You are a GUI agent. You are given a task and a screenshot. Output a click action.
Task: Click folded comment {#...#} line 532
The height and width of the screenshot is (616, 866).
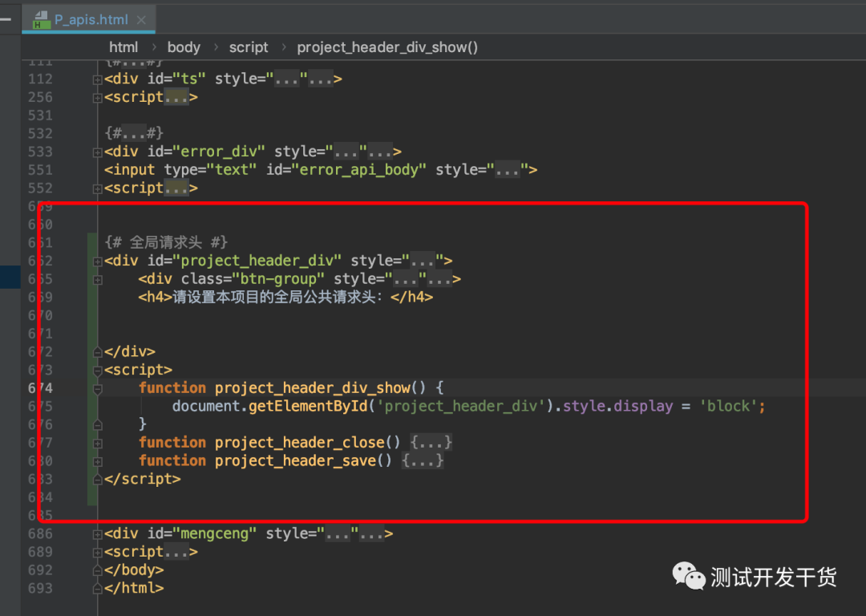tap(134, 133)
